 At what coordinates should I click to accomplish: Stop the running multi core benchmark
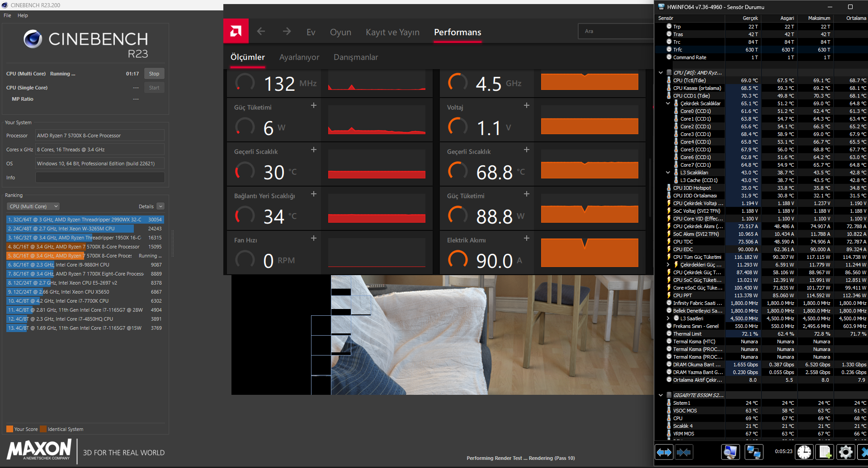[x=154, y=74]
